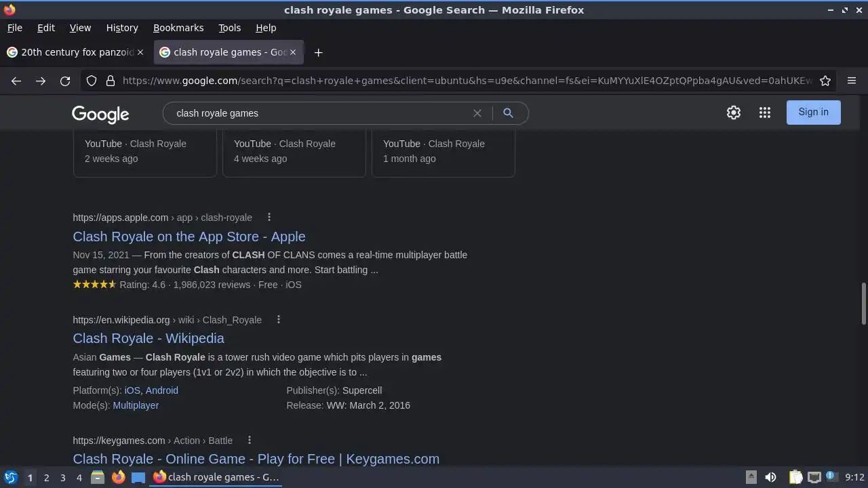Click the Publisher(s): Supercell text

[334, 390]
